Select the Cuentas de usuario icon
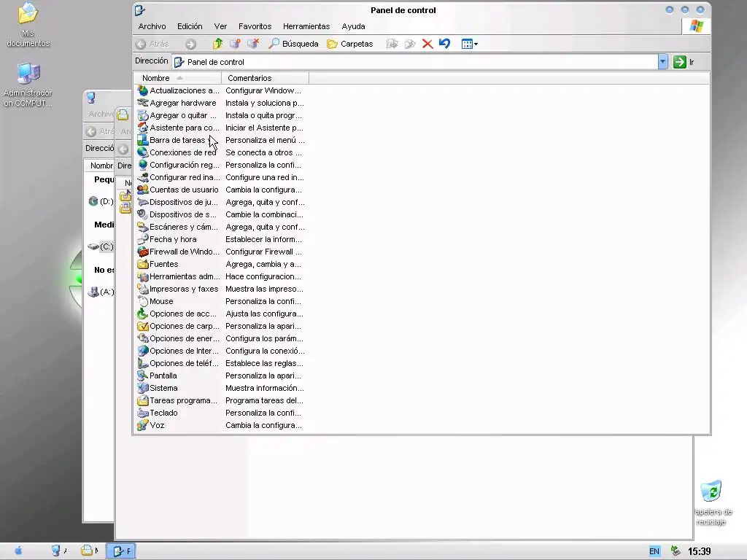 click(x=143, y=190)
